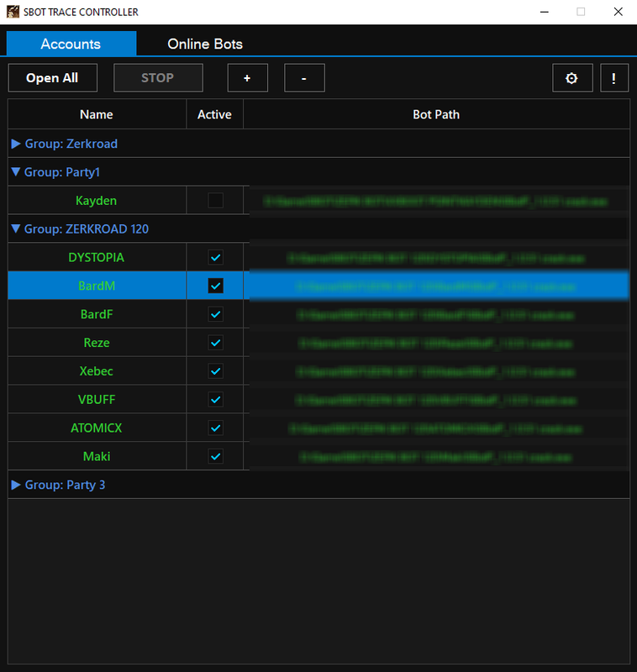
Task: Uncheck Active checkbox for Reze
Action: point(216,343)
